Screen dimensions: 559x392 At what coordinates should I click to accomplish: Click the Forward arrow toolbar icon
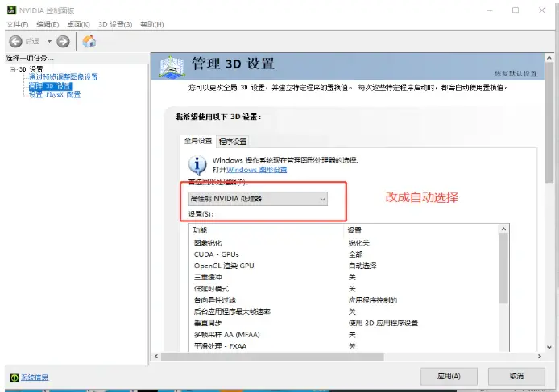(63, 42)
